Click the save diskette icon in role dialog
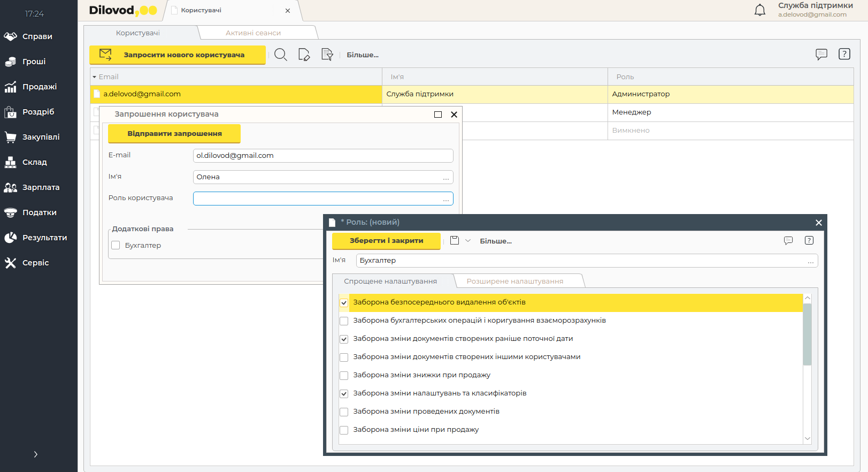This screenshot has height=472, width=868. (x=455, y=241)
